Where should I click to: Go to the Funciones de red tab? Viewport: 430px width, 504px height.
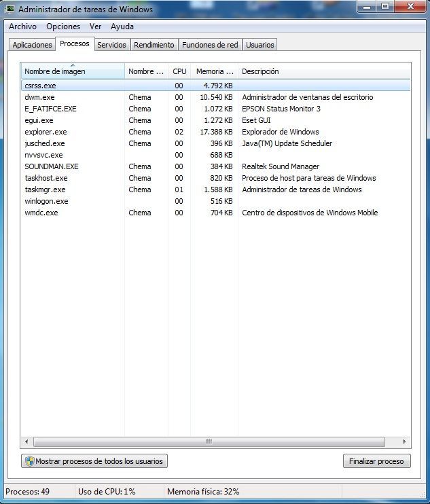[x=210, y=45]
